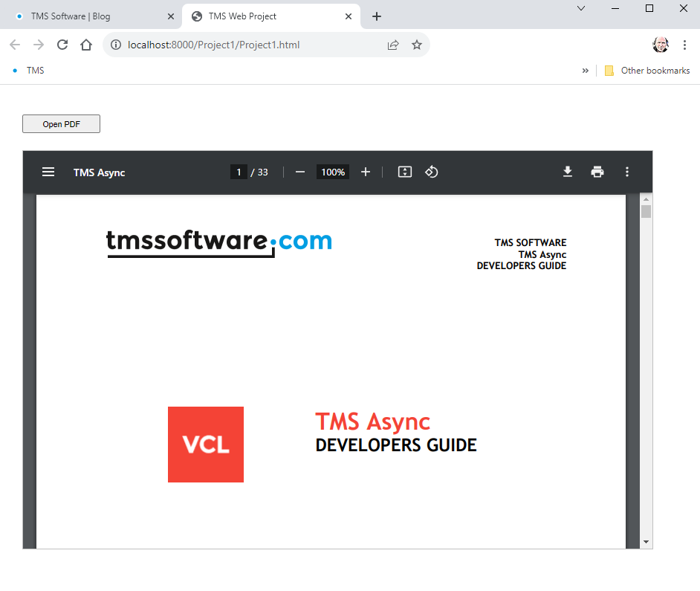Open the browser home page
700x591 pixels.
pos(86,45)
